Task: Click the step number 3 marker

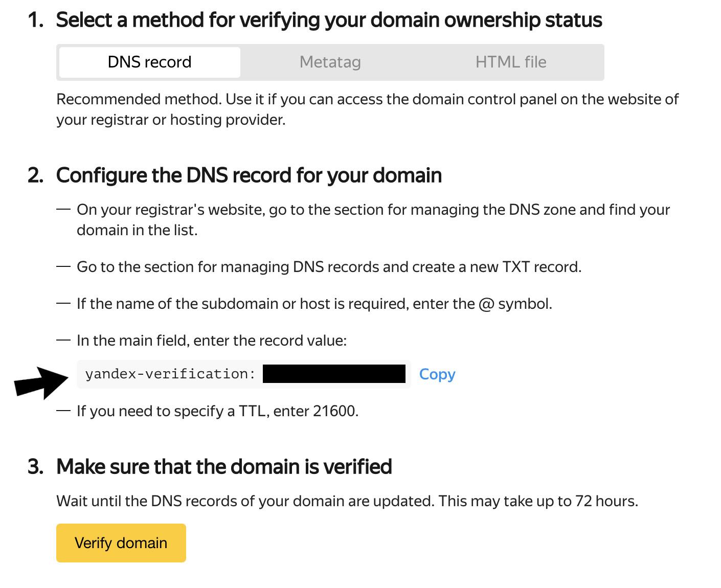Action: (x=35, y=467)
